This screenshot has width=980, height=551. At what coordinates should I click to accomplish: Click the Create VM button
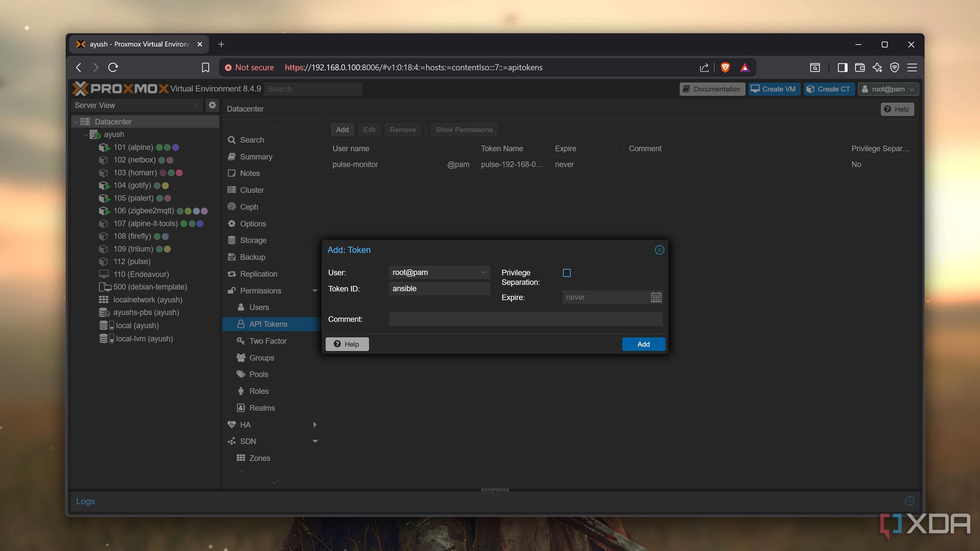(x=774, y=89)
